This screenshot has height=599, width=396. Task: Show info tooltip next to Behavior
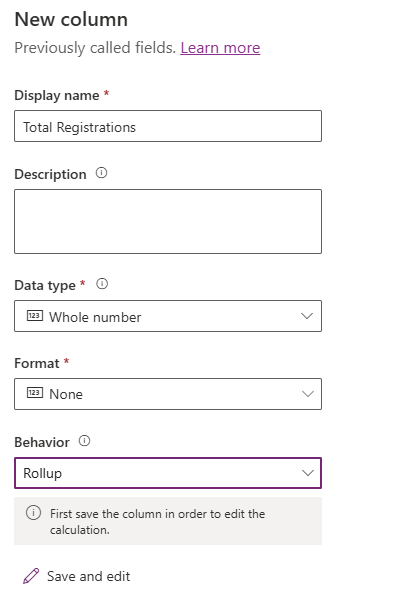coord(84,441)
